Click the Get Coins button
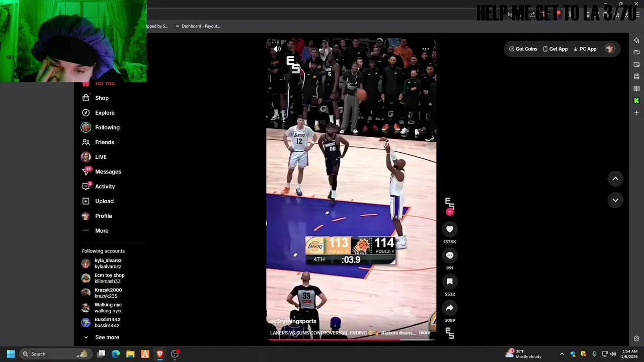Screen dimensions: 644x362 523,49
